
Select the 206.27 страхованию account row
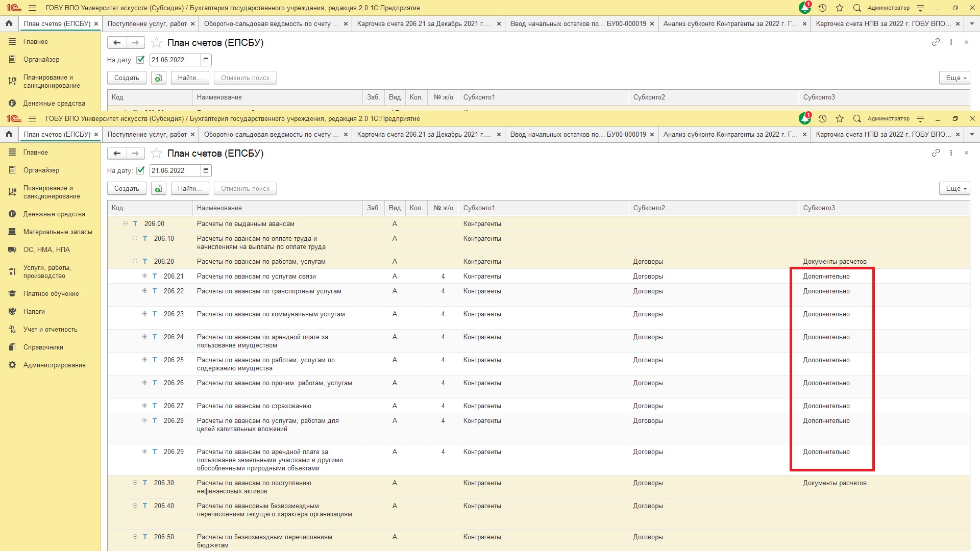[254, 406]
